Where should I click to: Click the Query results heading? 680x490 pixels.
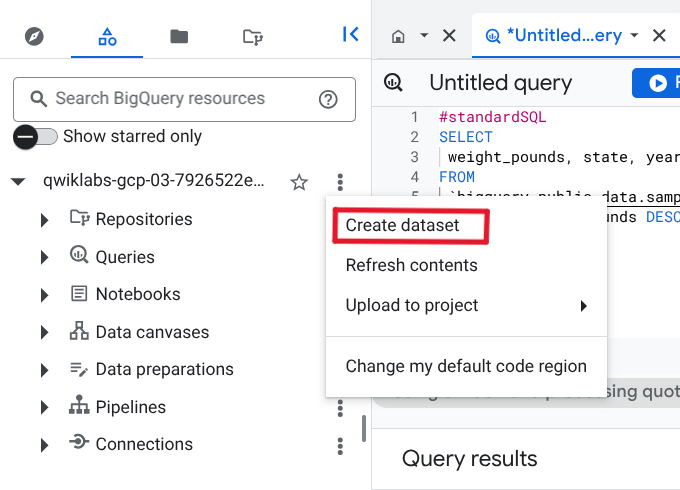point(469,459)
